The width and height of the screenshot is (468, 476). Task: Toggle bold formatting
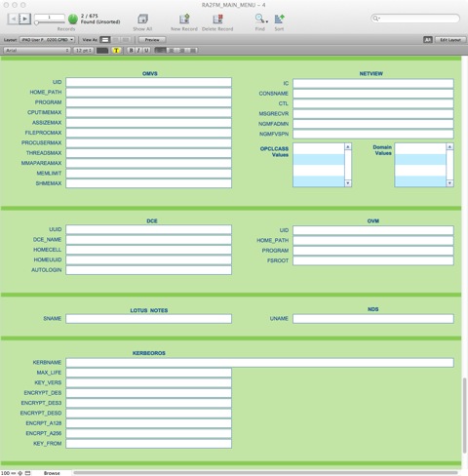tap(131, 50)
